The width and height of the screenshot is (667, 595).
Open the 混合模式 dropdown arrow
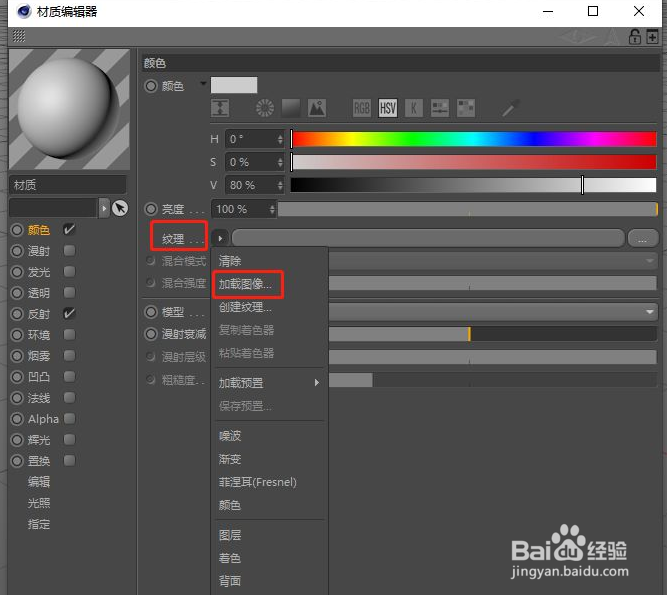649,260
